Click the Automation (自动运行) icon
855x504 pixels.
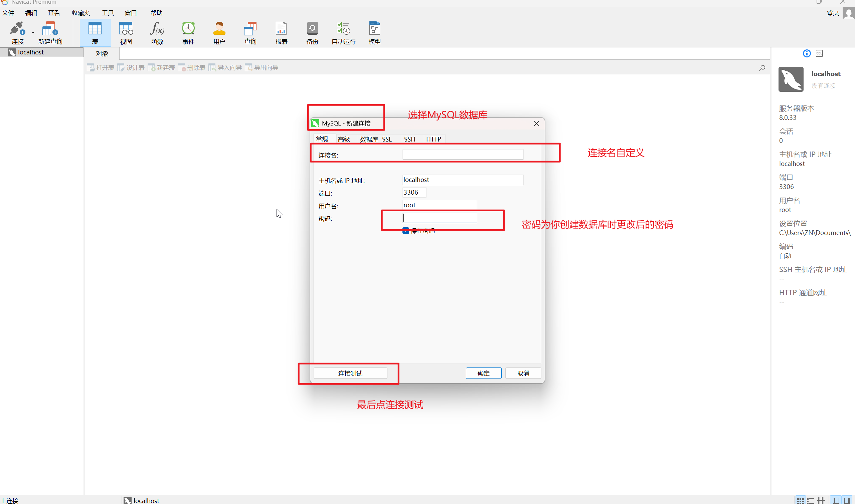343,28
